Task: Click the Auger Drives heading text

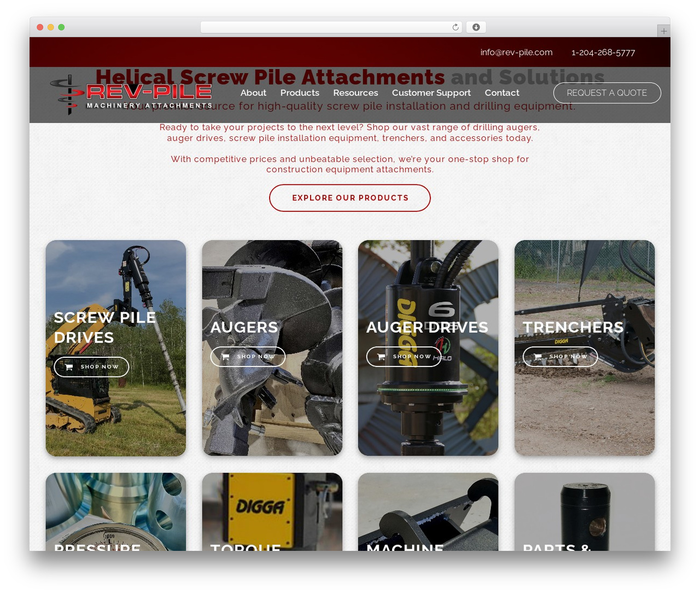Action: [x=427, y=327]
